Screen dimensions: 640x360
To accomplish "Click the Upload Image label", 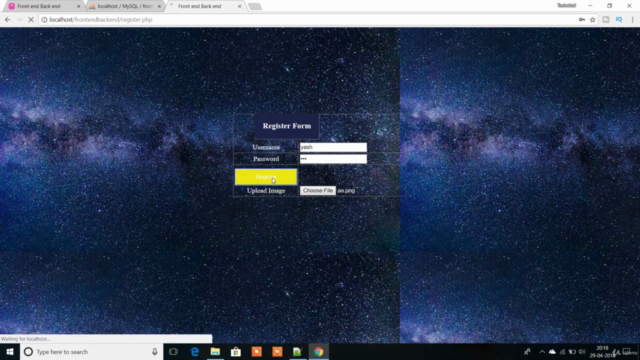I will 266,191.
